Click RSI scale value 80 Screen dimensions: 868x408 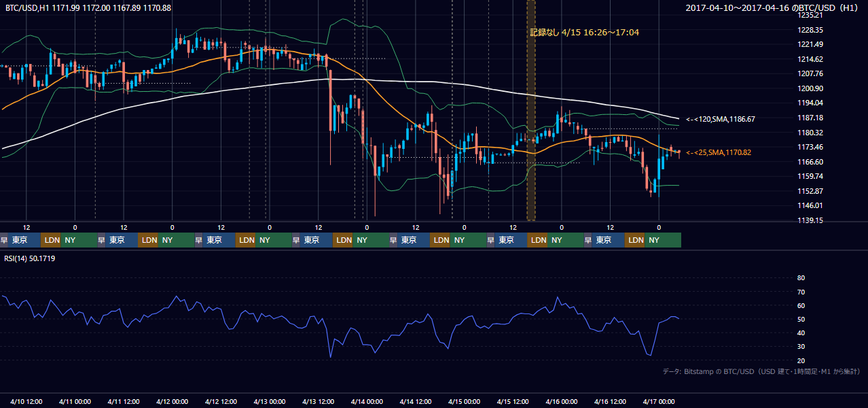click(801, 278)
